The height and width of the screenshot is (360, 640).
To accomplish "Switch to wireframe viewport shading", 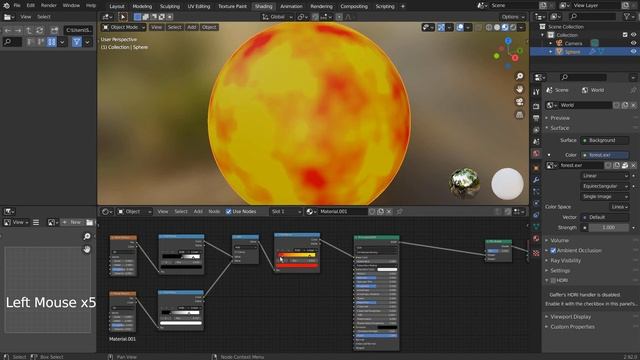I will [x=489, y=27].
